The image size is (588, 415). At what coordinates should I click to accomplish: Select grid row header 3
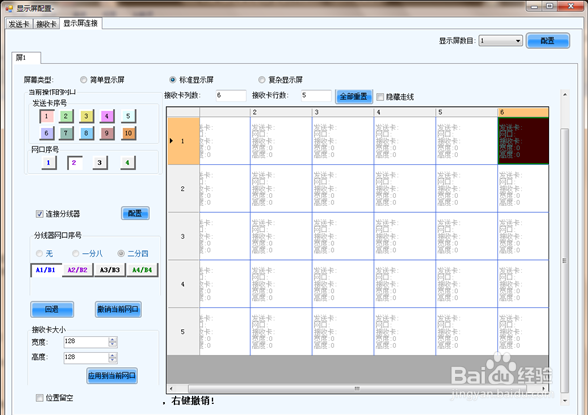point(183,236)
